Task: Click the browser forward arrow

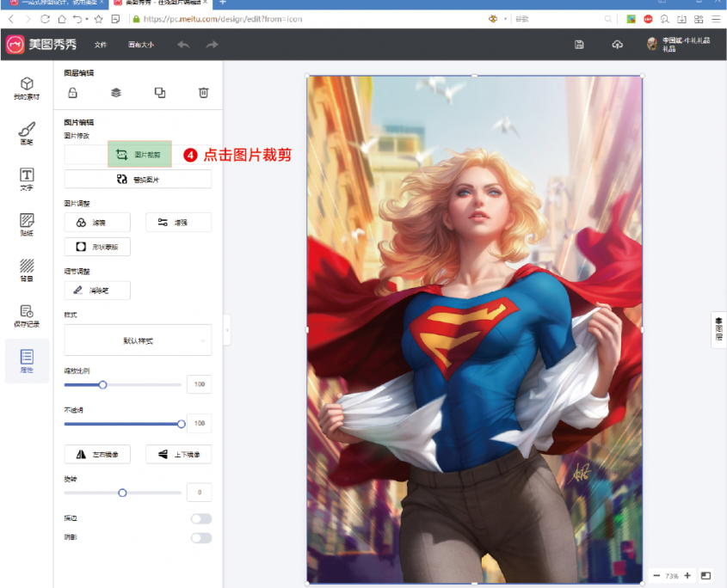Action: click(28, 19)
